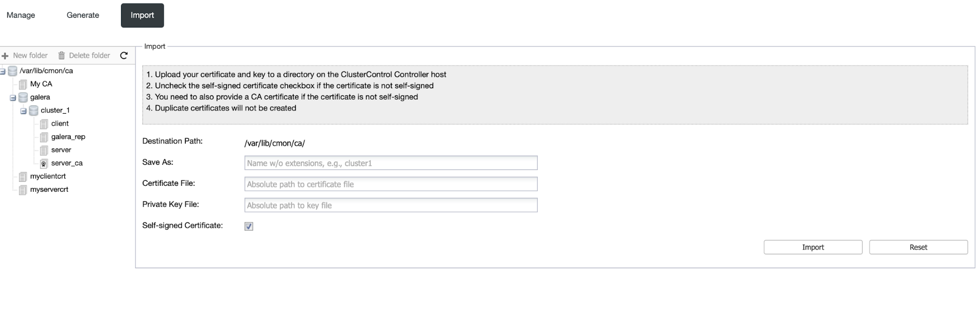Click the galera_rep certificate icon
980x327 pixels.
[44, 137]
